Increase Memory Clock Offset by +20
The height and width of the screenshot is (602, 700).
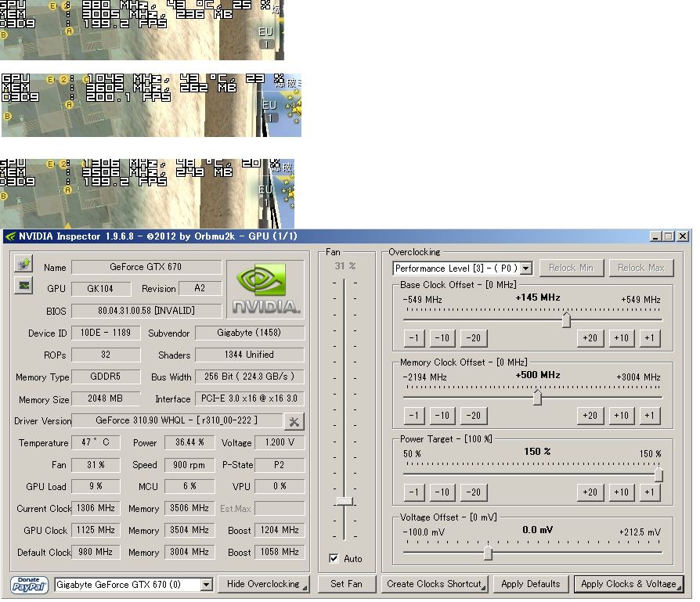point(590,416)
